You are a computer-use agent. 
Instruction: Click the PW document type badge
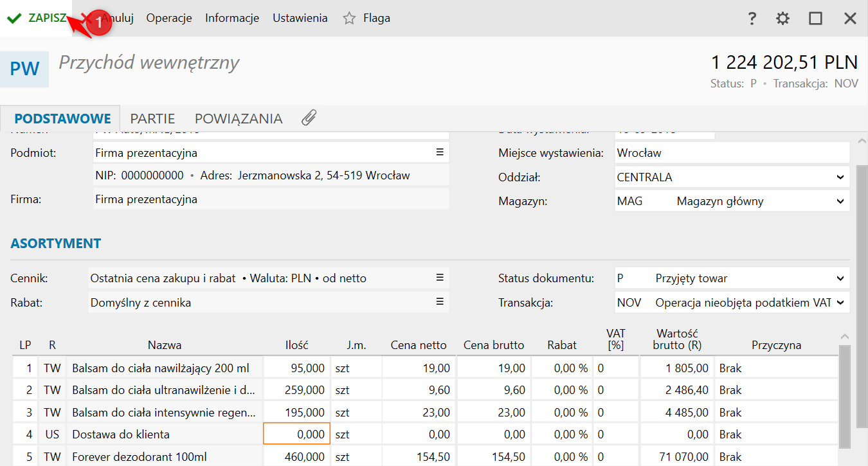[x=24, y=69]
